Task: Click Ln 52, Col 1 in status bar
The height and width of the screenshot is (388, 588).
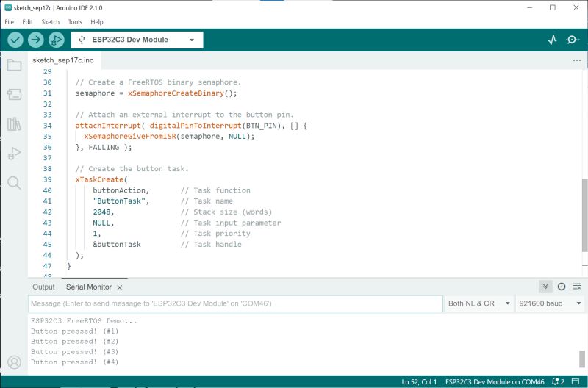Action: pyautogui.click(x=419, y=381)
